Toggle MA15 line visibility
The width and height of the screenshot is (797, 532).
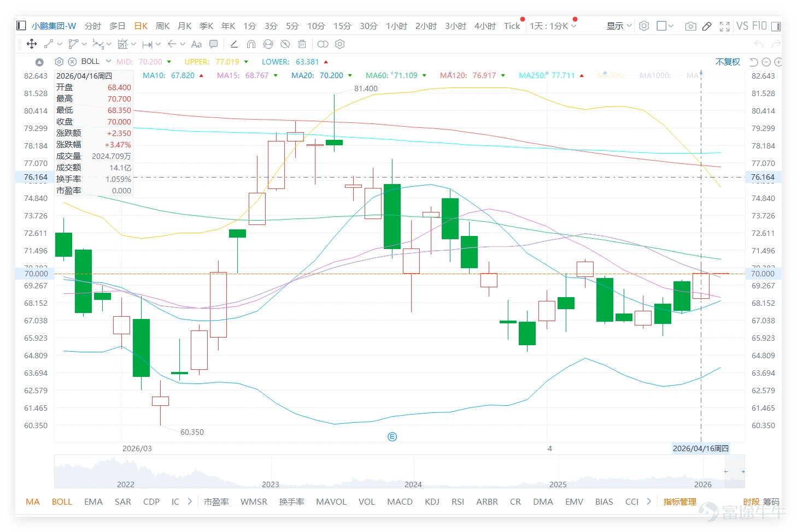243,75
